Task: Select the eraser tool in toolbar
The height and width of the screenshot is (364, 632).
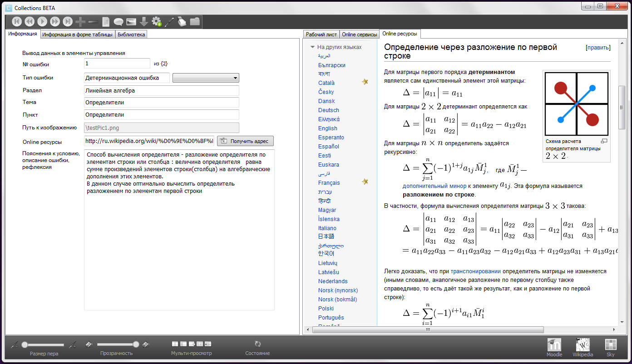Action: coord(182,21)
